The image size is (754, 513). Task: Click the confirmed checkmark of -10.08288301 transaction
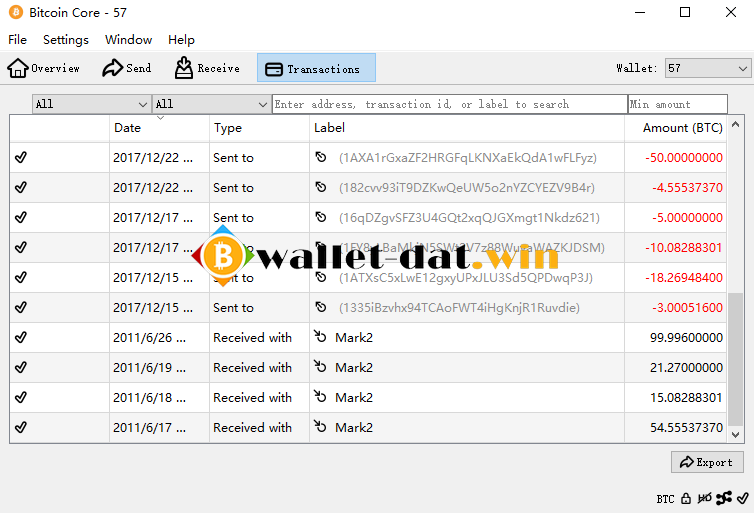[x=21, y=247]
